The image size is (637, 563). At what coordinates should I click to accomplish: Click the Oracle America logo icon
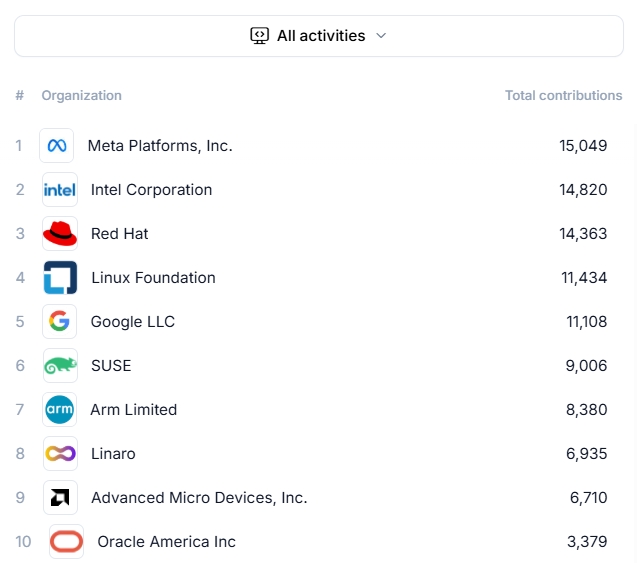coord(67,542)
